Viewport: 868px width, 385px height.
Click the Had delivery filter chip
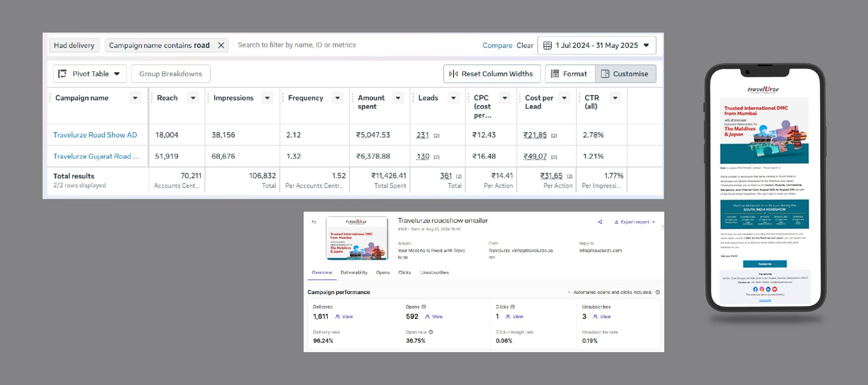74,45
